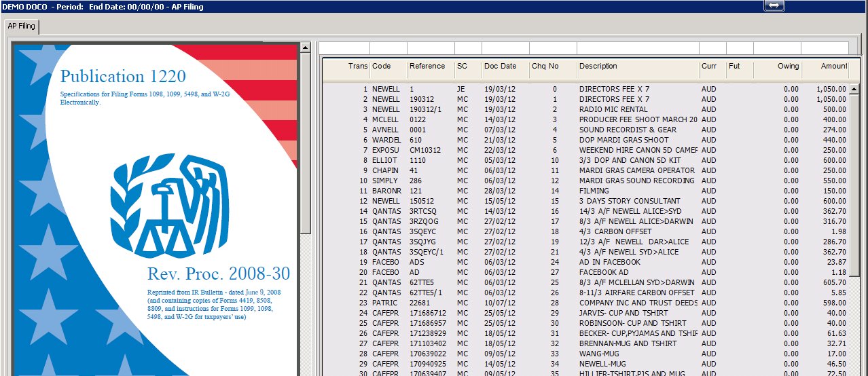Click the filter box above Amount column
This screenshot has width=868, height=376.
(825, 48)
